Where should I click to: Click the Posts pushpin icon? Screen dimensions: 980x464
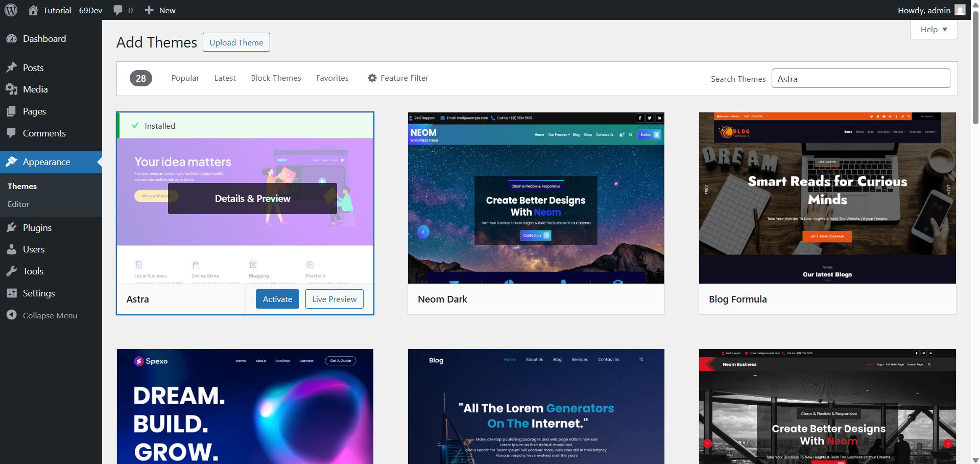(x=12, y=67)
